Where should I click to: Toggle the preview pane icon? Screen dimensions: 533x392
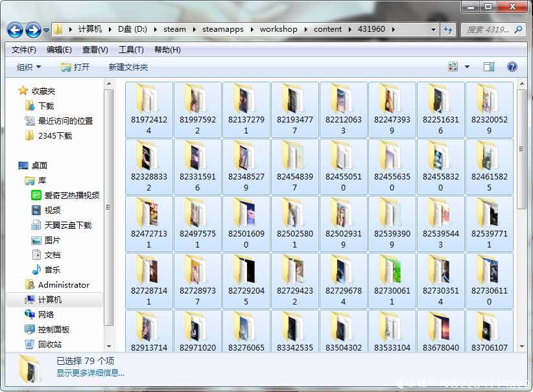(489, 67)
